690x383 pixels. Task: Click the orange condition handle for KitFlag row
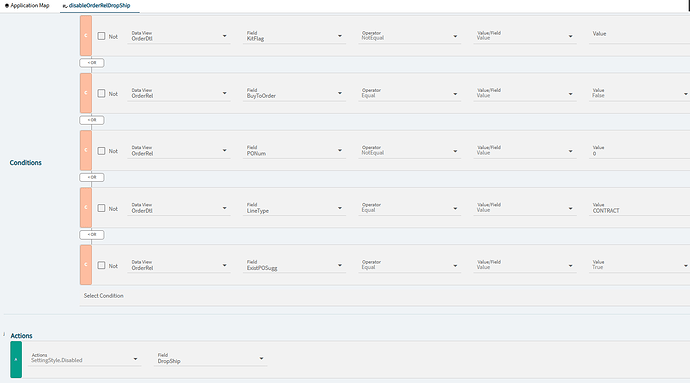[x=86, y=36]
